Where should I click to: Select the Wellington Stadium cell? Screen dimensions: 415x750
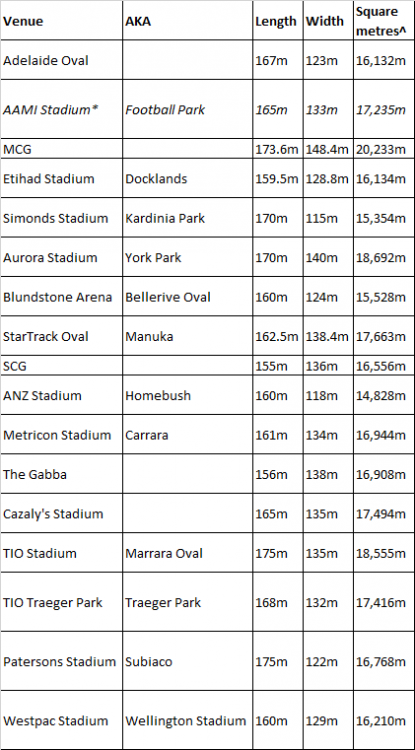tap(187, 720)
